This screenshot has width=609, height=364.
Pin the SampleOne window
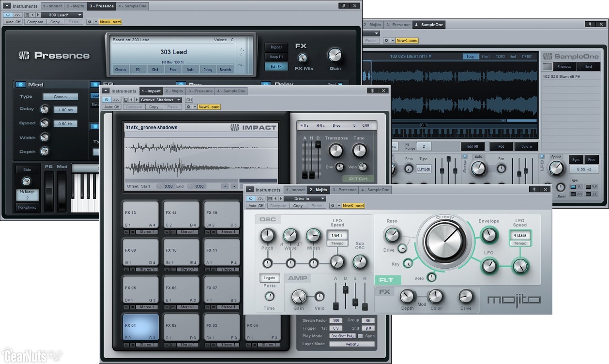pos(590,24)
